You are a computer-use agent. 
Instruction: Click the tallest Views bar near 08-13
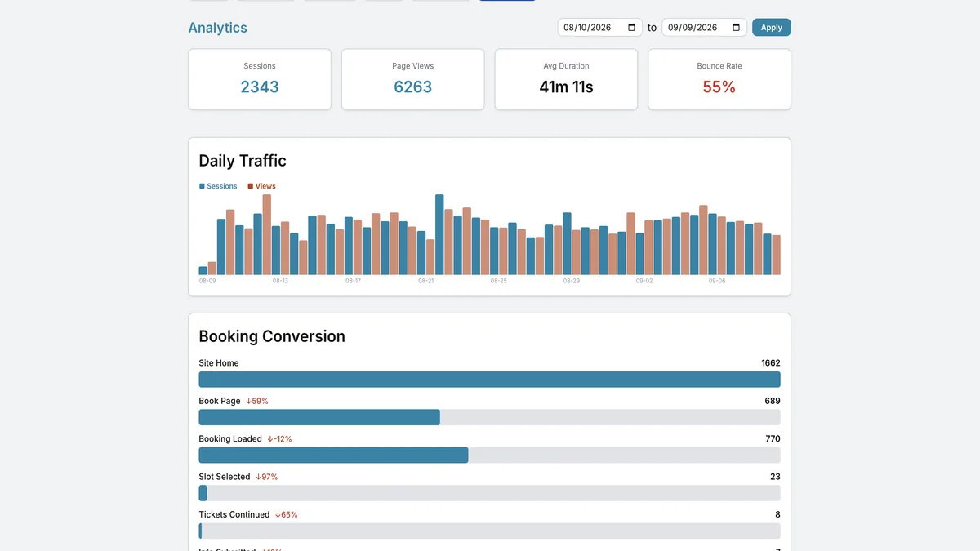tap(267, 234)
